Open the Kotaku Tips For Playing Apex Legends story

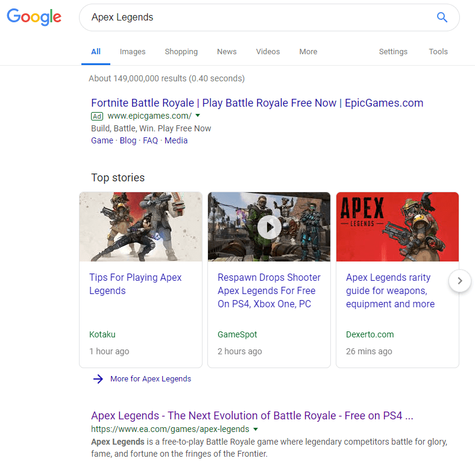click(x=135, y=284)
